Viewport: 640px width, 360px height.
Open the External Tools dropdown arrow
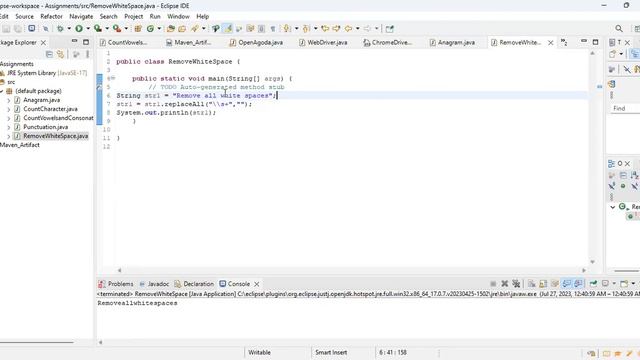[126, 29]
